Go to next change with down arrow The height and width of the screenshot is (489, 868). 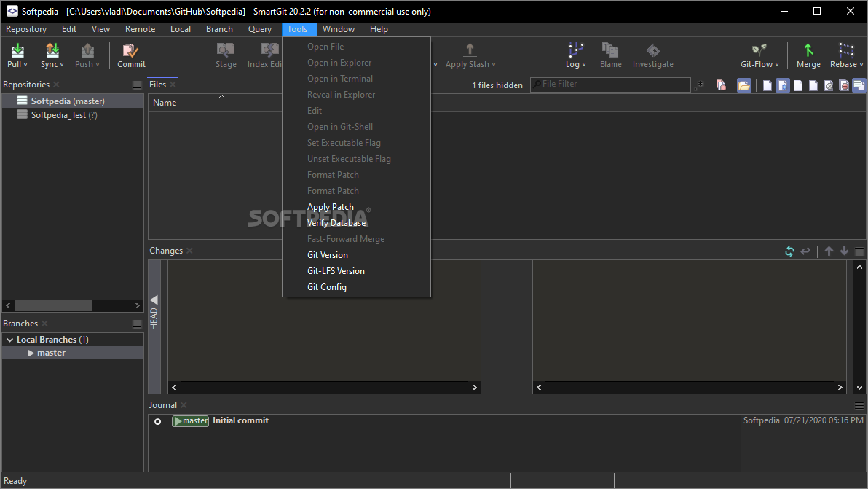pyautogui.click(x=844, y=251)
